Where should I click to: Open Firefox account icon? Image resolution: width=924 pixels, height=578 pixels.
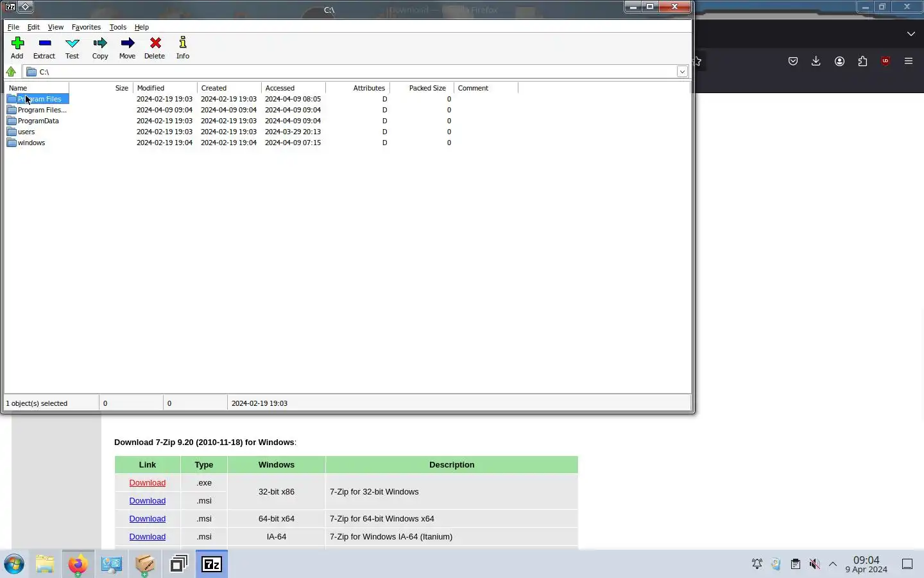click(x=839, y=61)
